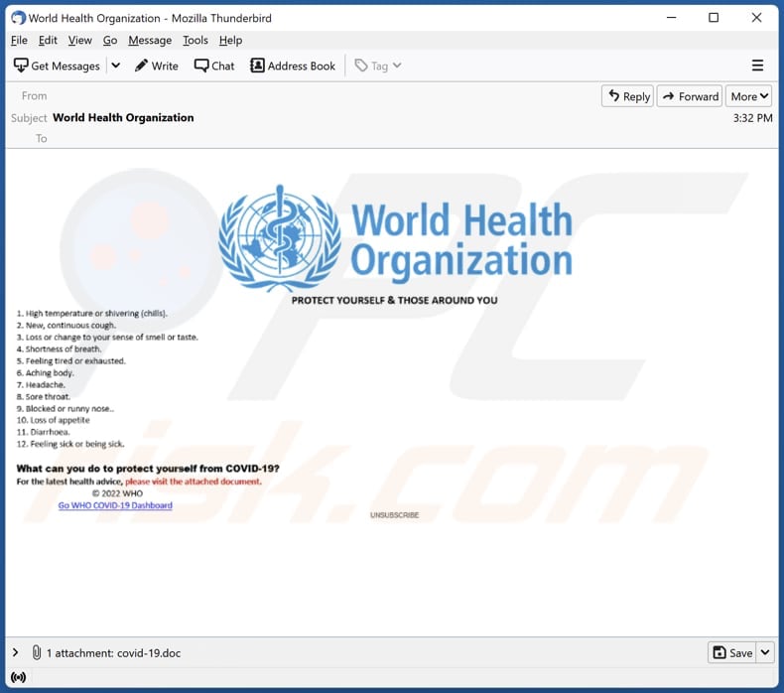Forward this message
784x693 pixels.
[x=690, y=96]
